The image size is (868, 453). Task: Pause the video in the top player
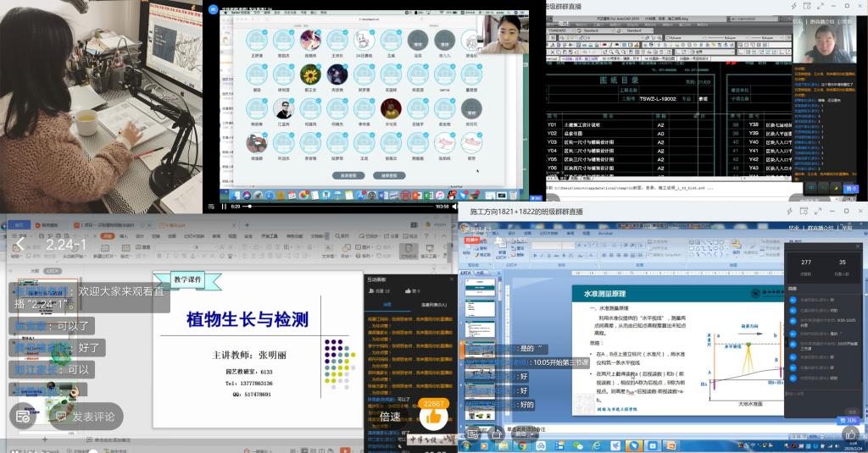point(225,206)
